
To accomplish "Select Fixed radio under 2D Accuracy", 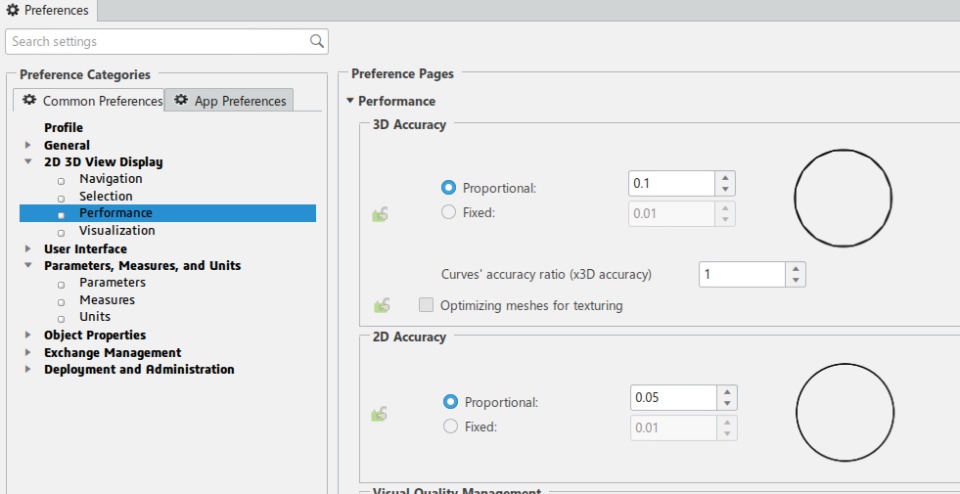I will pos(450,427).
